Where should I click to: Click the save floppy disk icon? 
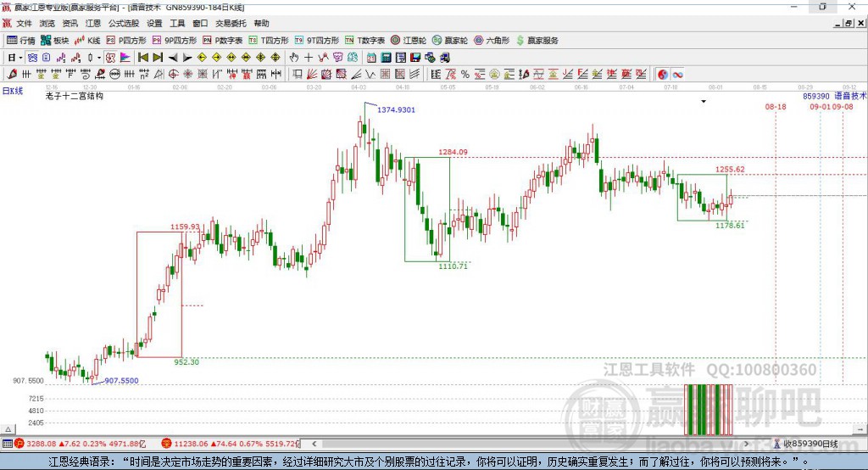click(415, 58)
